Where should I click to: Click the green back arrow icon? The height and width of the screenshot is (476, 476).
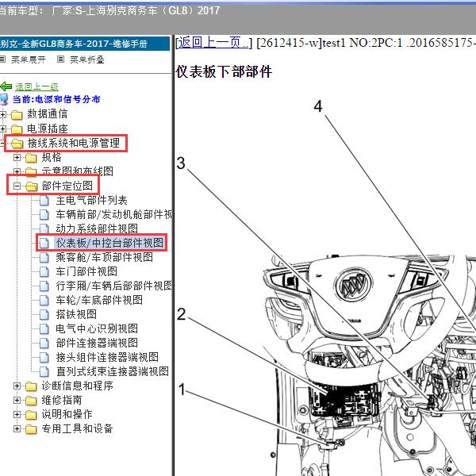[6, 86]
